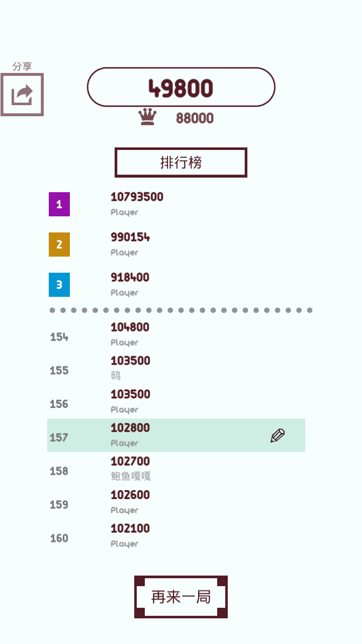Select the gold rank 2 badge
Screen dimensions: 362x644
[x=59, y=245]
